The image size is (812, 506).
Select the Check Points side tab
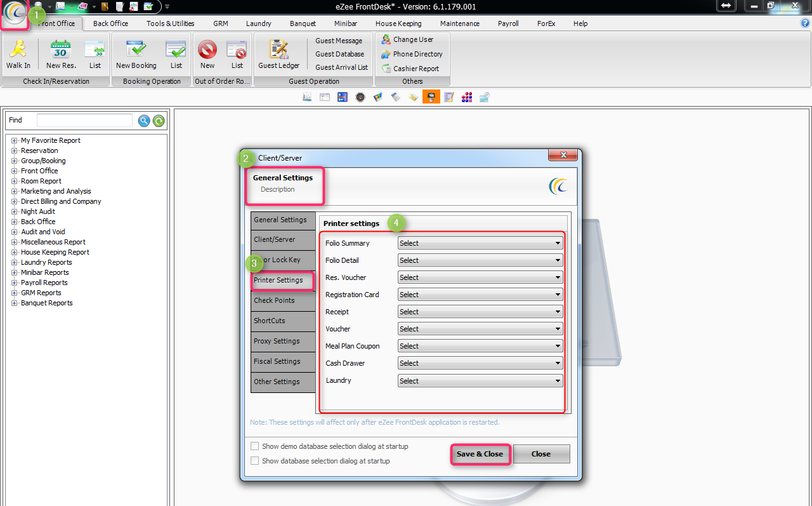(283, 301)
